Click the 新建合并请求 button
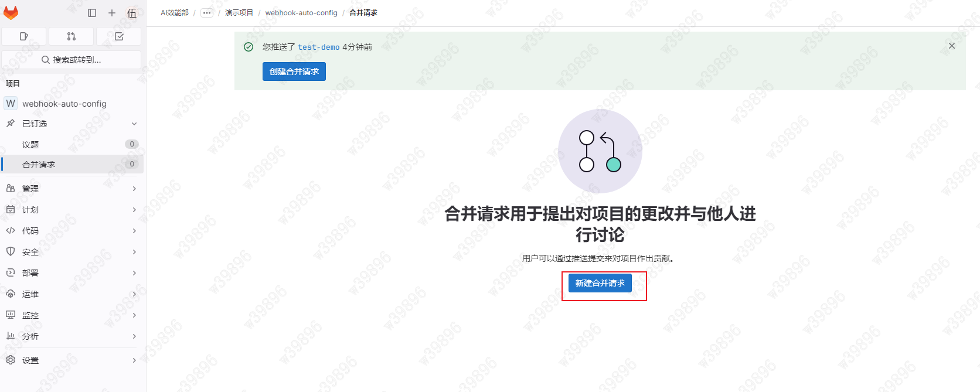Viewport: 980px width, 392px height. 600,283
